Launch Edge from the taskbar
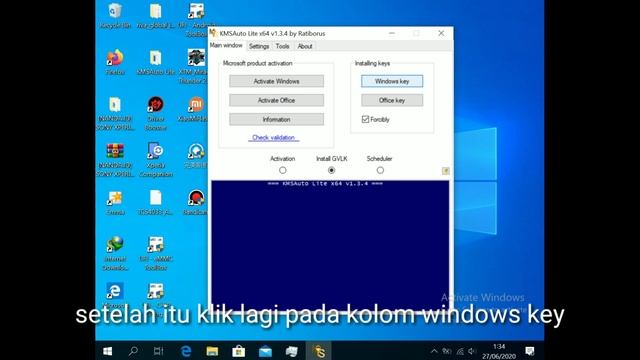640x360 pixels. (186, 351)
